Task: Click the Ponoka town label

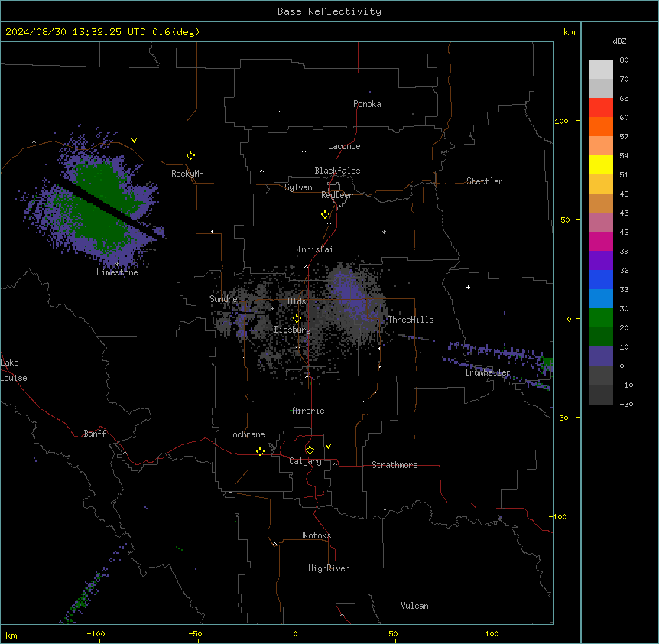Action: (x=367, y=104)
